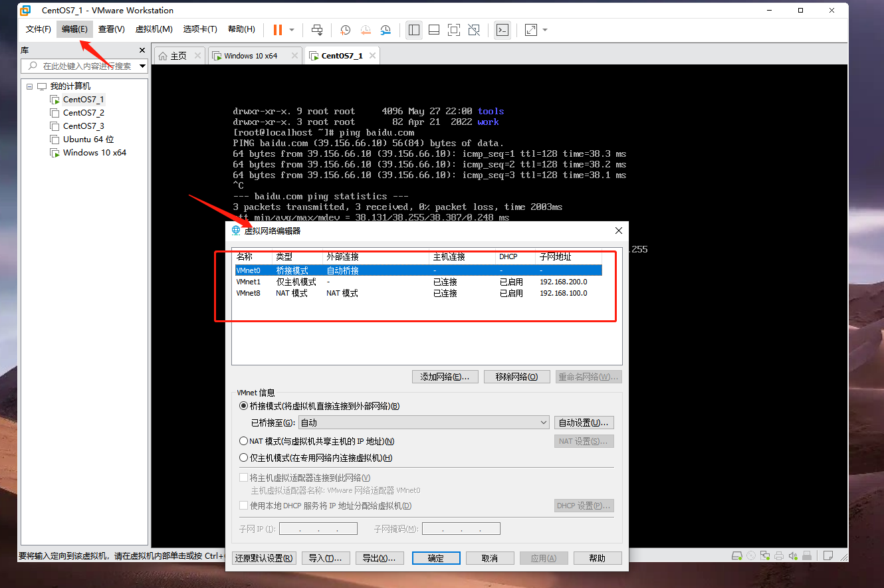Select CentOS7_3 in the library tree
This screenshot has height=588, width=884.
click(83, 126)
